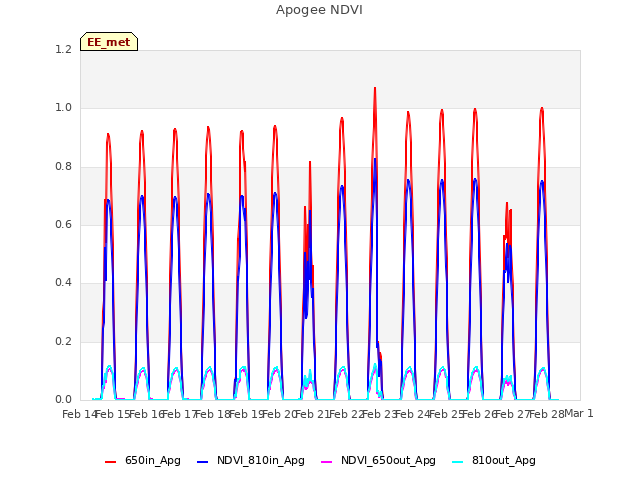Toggle the 810out_Apg legend entry

coord(494,460)
